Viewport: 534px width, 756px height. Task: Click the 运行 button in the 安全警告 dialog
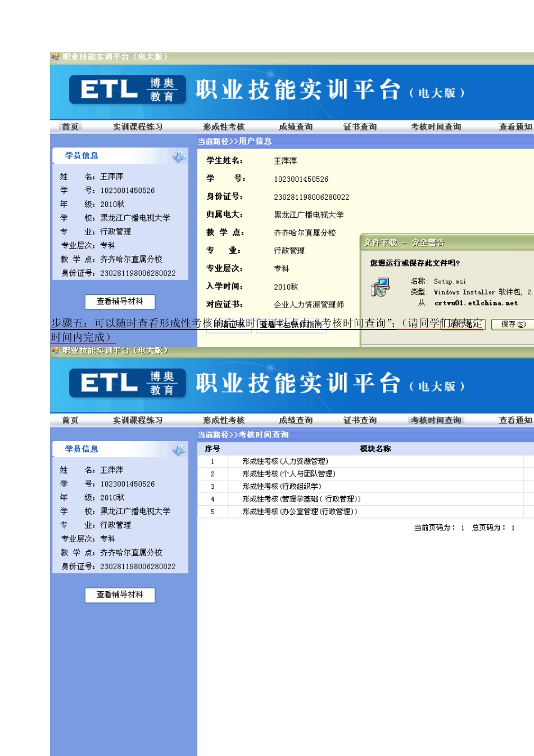click(463, 324)
